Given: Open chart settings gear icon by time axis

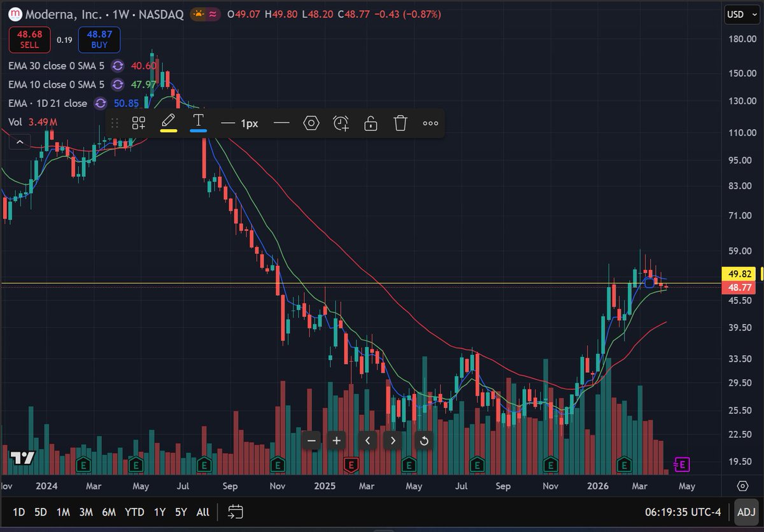Looking at the screenshot, I should [x=742, y=486].
